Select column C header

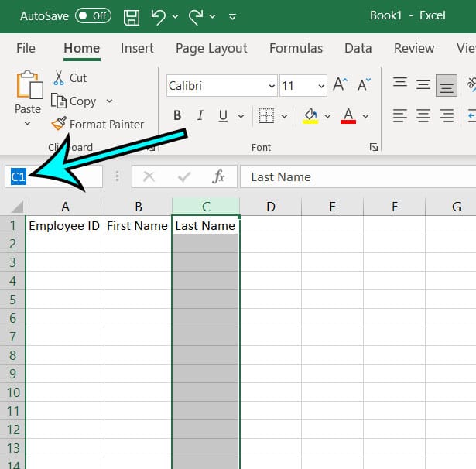pos(206,207)
